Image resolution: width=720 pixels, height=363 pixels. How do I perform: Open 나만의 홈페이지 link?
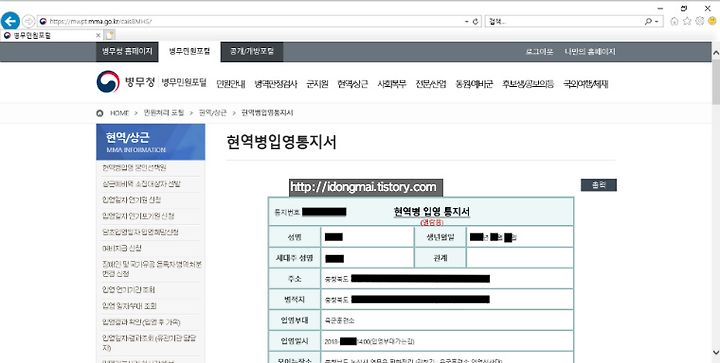[x=590, y=52]
